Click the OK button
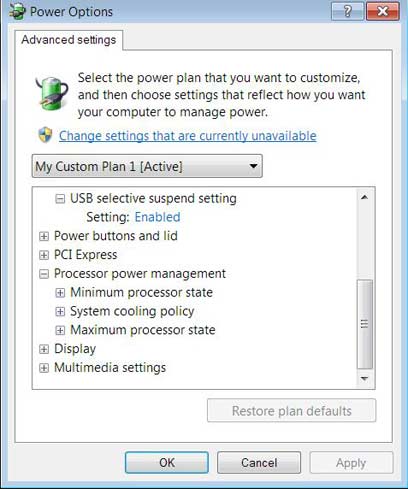The height and width of the screenshot is (489, 408). tap(167, 462)
